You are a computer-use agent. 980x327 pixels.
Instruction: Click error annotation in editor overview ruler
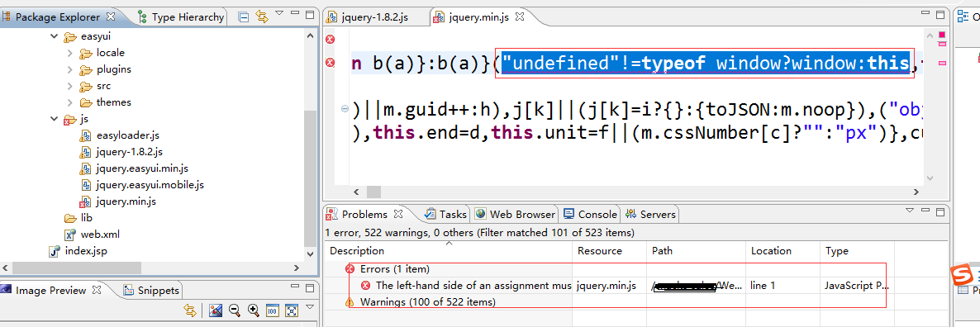tap(943, 63)
